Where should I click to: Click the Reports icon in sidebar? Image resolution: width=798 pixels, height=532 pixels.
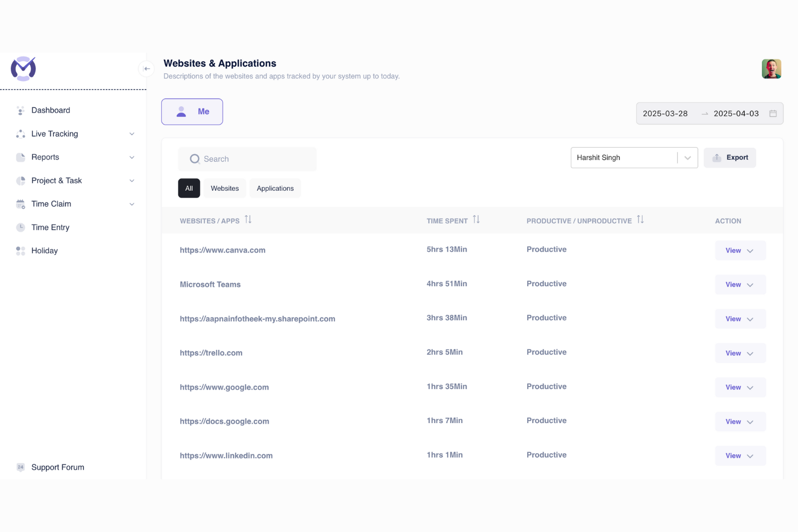(20, 157)
